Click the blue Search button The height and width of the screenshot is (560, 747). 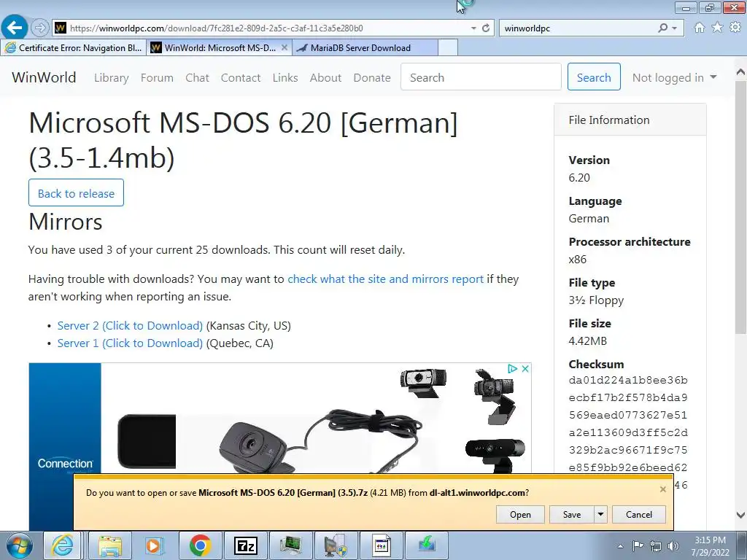point(594,77)
